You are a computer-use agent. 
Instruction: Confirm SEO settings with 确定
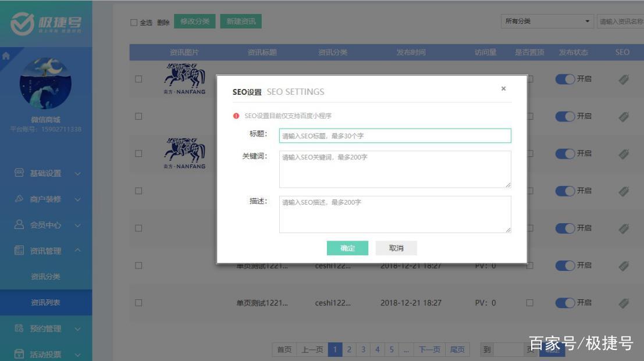[x=347, y=248]
